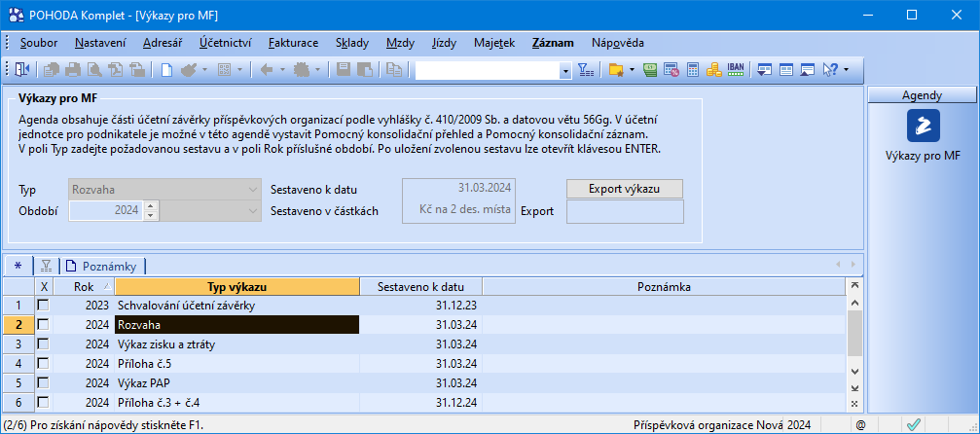Open the Mzdy menu
Image resolution: width=980 pixels, height=434 pixels.
click(401, 43)
